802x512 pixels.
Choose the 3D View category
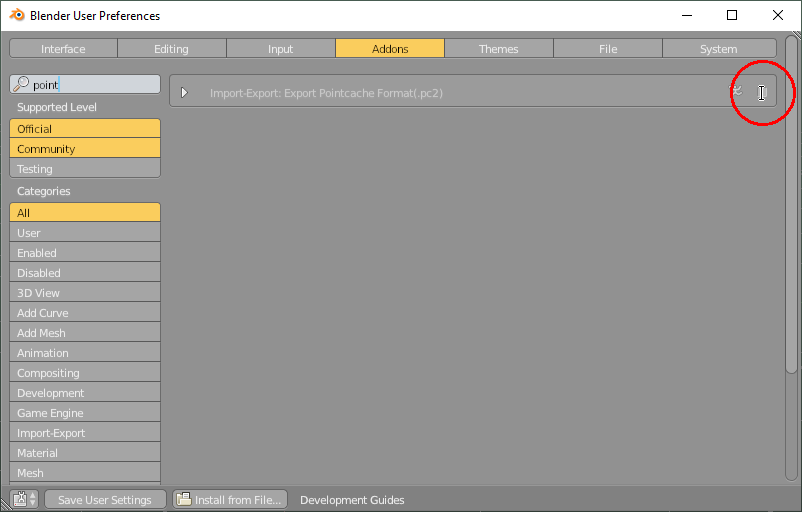(85, 292)
